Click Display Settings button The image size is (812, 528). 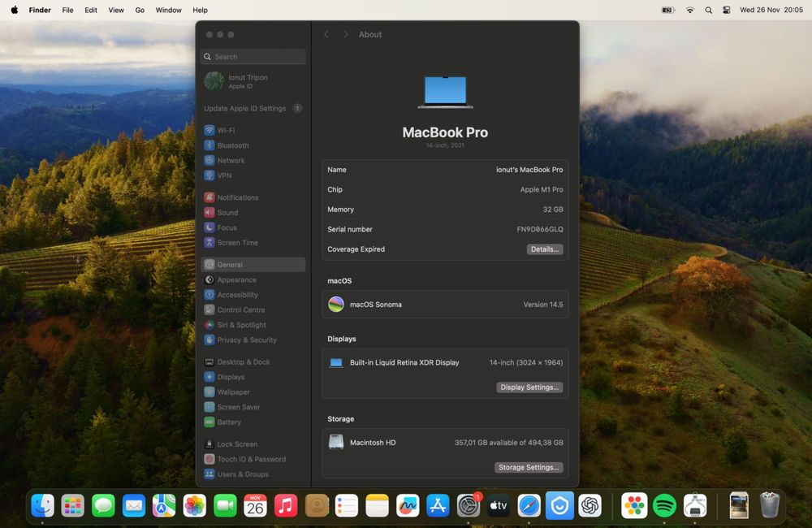pyautogui.click(x=529, y=387)
